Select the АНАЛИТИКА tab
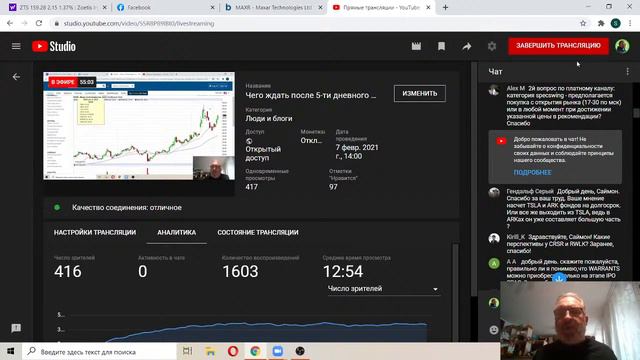This screenshot has height=360, width=640. point(176,232)
